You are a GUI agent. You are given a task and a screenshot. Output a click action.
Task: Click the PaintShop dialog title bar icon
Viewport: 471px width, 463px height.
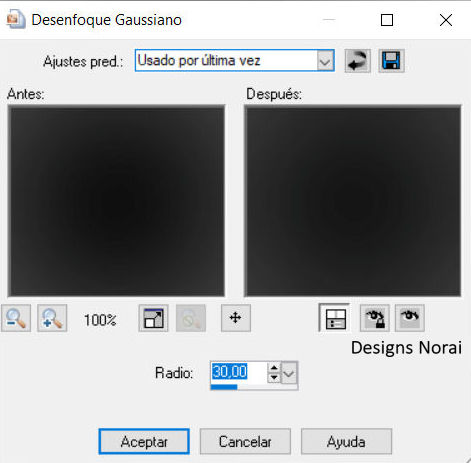16,19
